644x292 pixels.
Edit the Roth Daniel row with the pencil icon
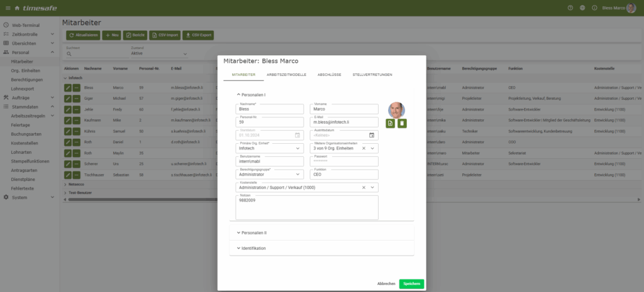pyautogui.click(x=68, y=143)
